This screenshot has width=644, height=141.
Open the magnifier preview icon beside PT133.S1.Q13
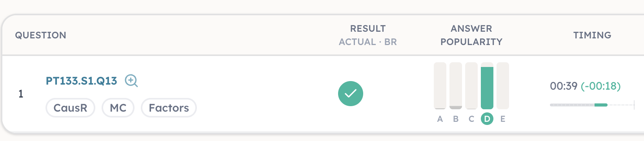(131, 81)
